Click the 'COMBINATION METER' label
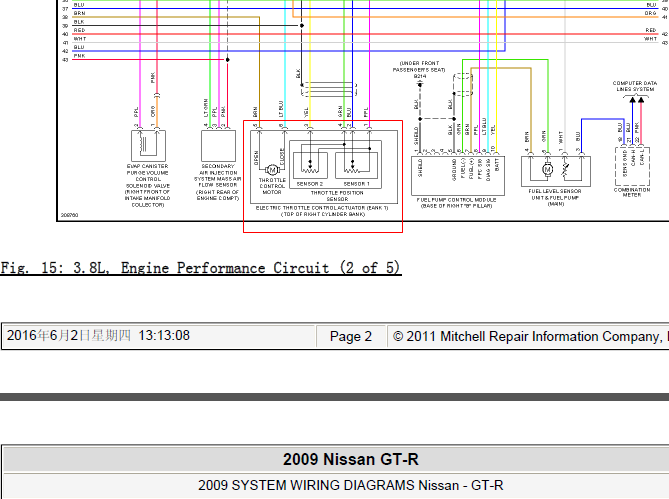The width and height of the screenshot is (669, 499). point(632,192)
